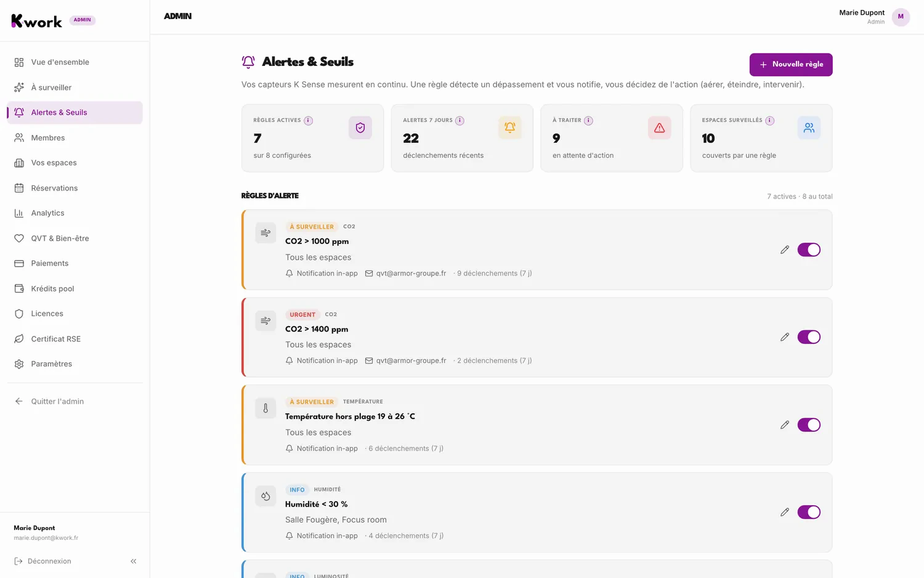Viewport: 924px width, 578px height.
Task: Open Marie Dupont avatar menu
Action: (x=901, y=17)
